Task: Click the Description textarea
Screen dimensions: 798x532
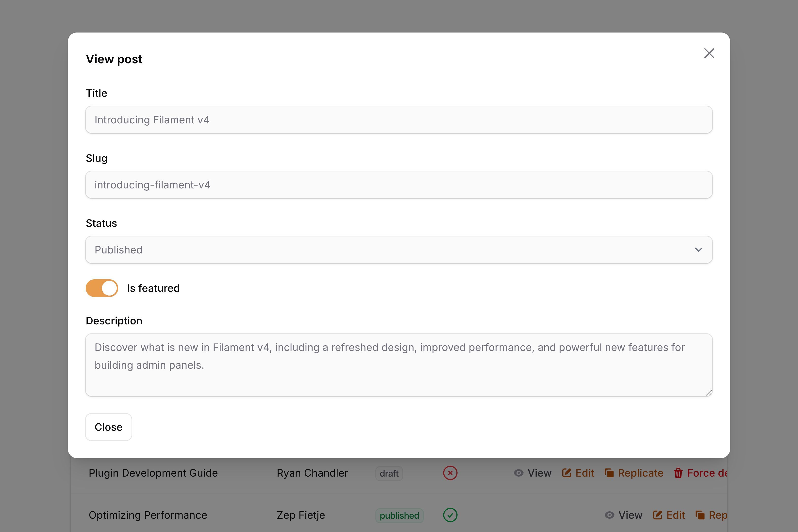Action: 399,365
